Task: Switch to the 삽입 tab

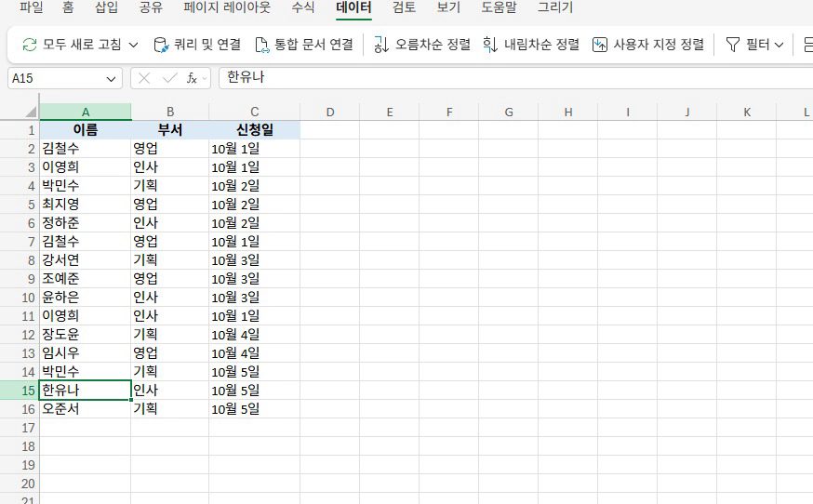Action: (106, 7)
